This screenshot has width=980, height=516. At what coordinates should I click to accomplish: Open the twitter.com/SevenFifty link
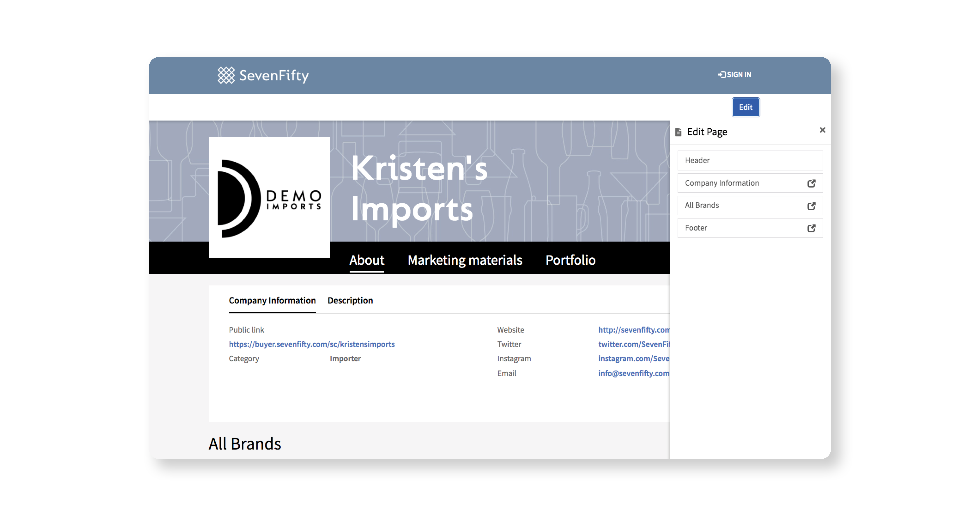634,344
